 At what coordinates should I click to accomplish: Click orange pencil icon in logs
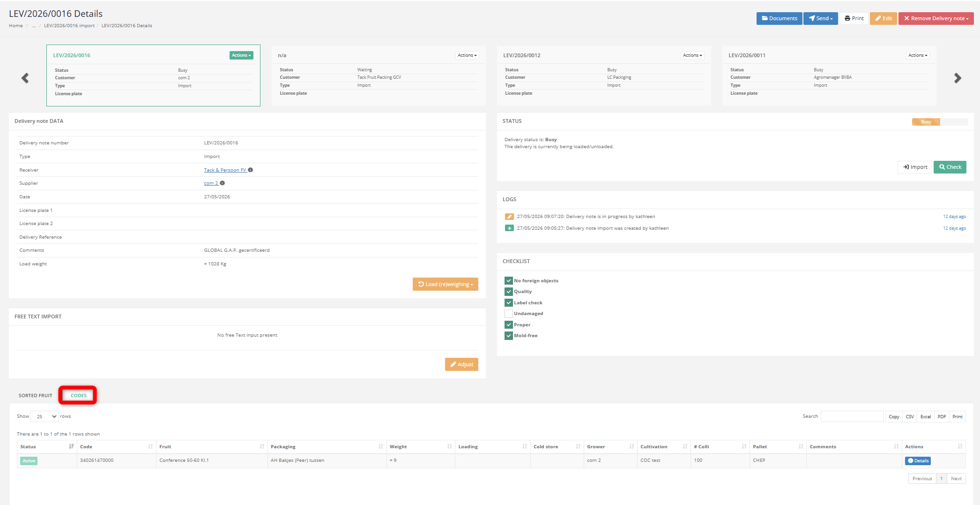click(x=509, y=217)
